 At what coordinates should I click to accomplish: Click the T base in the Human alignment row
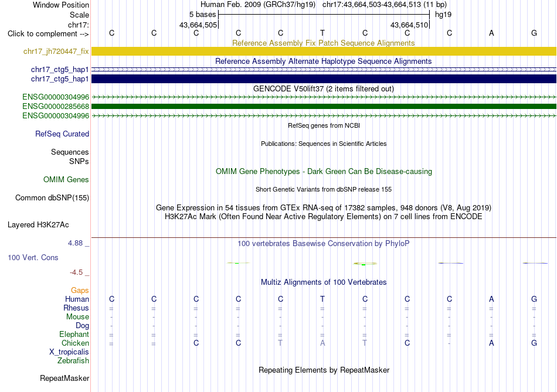(322, 299)
